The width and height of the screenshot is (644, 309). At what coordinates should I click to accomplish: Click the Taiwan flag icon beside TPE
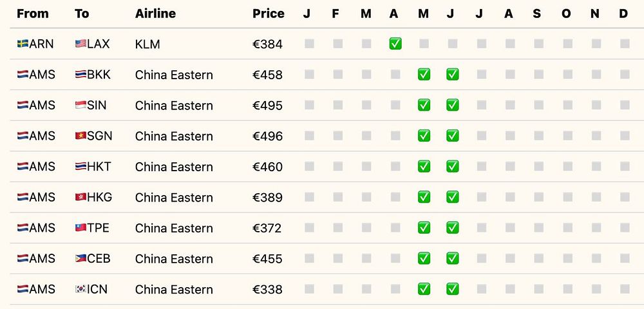click(x=81, y=228)
